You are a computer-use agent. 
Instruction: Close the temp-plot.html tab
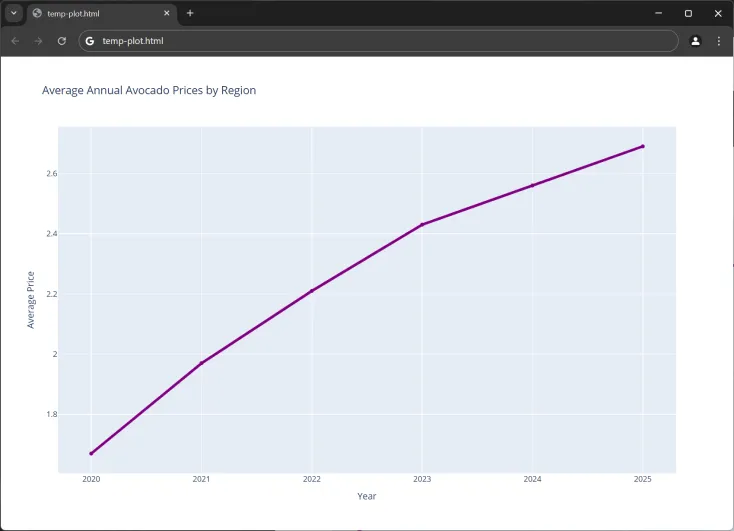pyautogui.click(x=167, y=13)
